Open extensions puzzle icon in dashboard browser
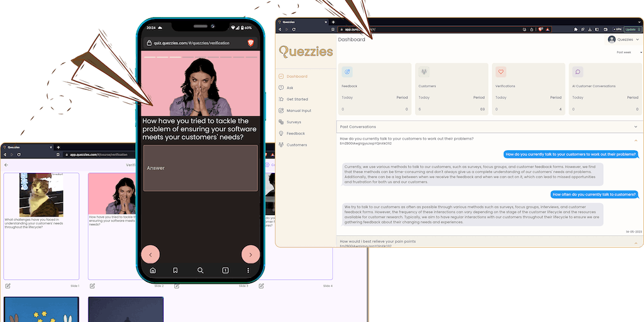 tap(576, 30)
